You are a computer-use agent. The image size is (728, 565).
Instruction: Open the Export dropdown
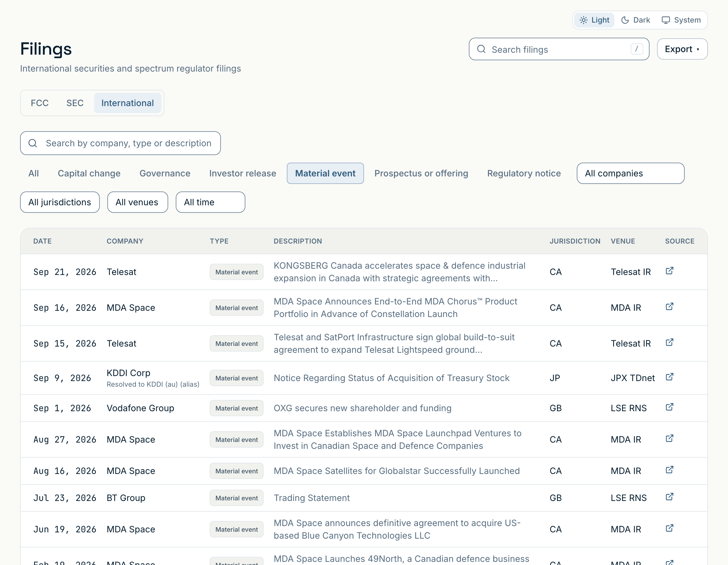[682, 49]
